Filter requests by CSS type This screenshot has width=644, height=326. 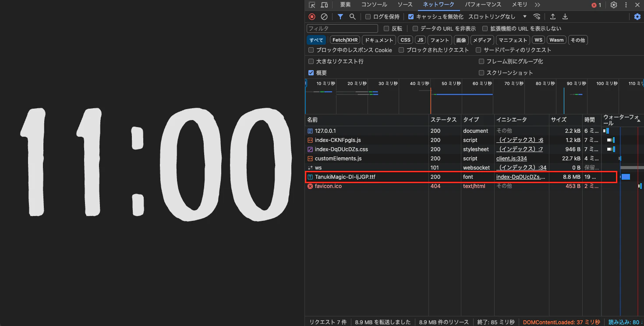[x=406, y=40]
